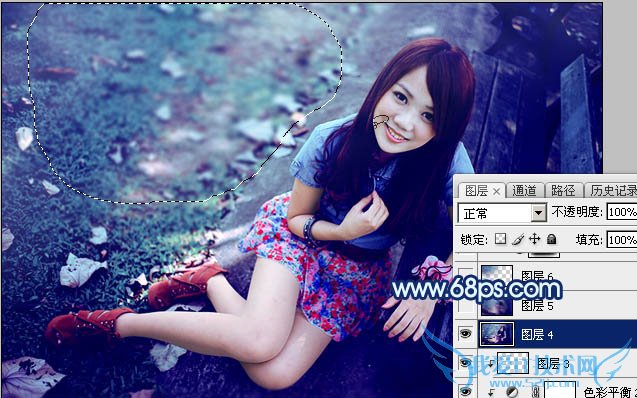Image resolution: width=637 pixels, height=398 pixels.
Task: Click 图层 tab close x
Action: 496,191
